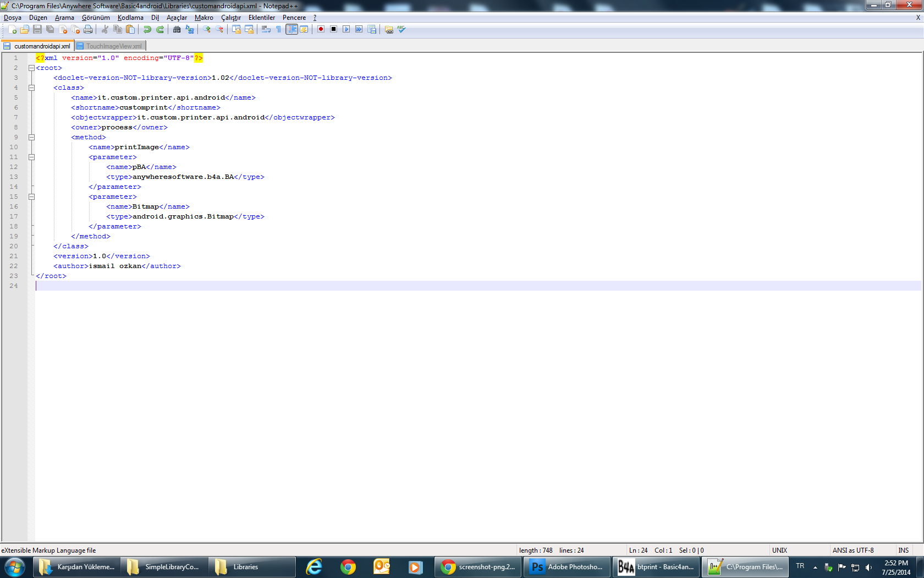924x578 pixels.
Task: Toggle synchronize horizontal scrolling icon
Action: (x=249, y=29)
